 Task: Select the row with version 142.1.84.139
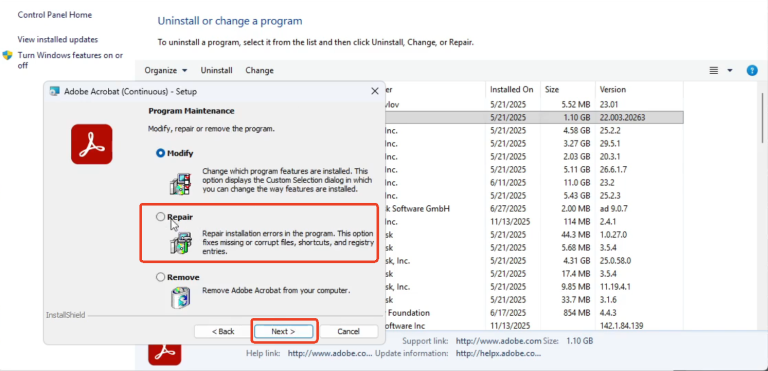533,325
